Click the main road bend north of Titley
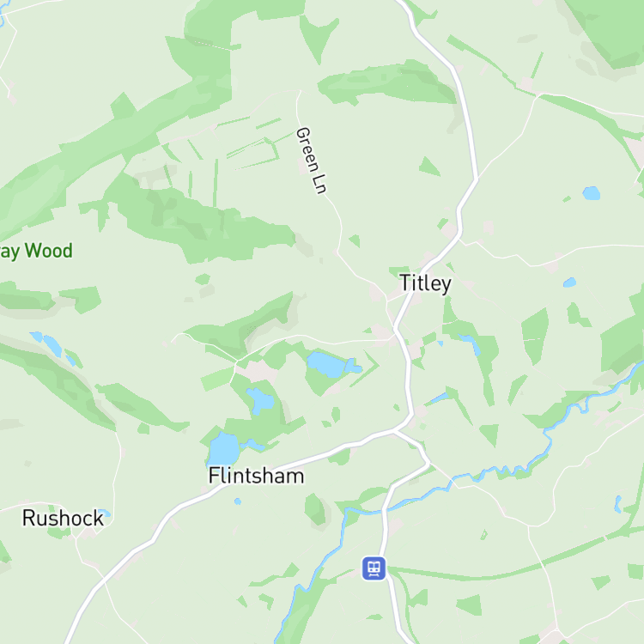644x644 pixels. pyautogui.click(x=476, y=180)
